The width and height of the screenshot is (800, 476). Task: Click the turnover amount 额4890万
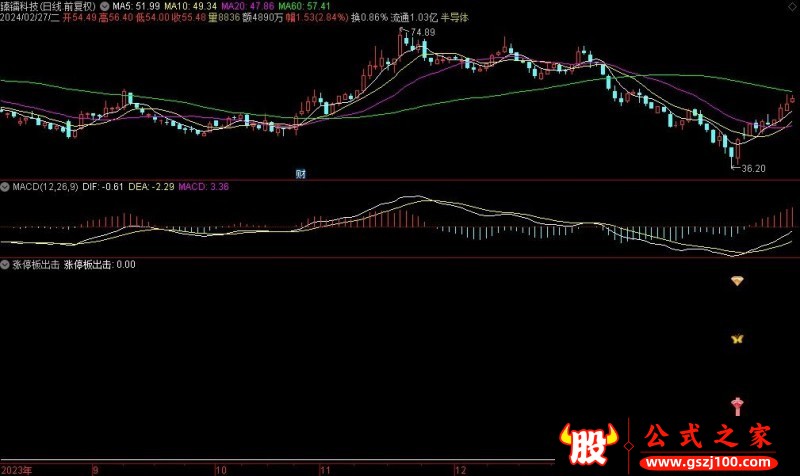(x=263, y=17)
